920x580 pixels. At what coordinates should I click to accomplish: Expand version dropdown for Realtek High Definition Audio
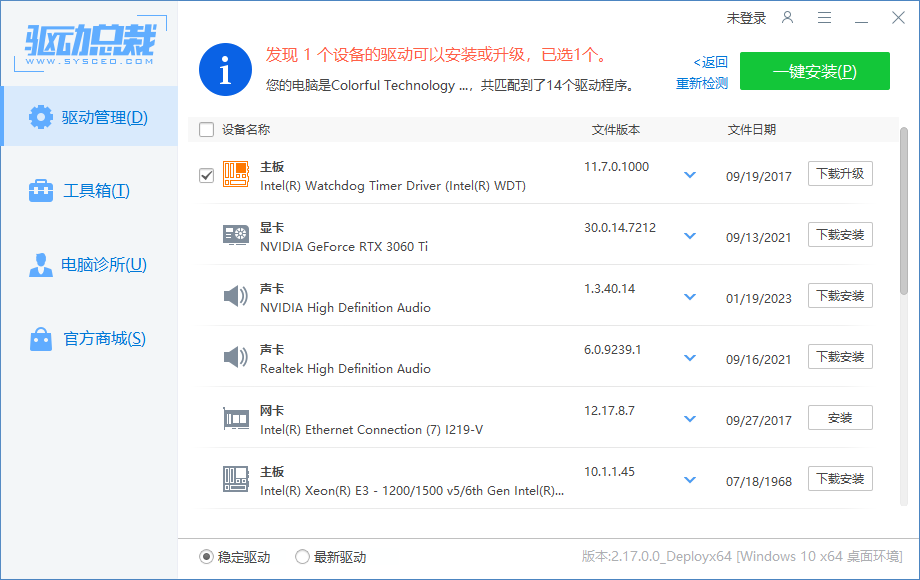pyautogui.click(x=690, y=358)
